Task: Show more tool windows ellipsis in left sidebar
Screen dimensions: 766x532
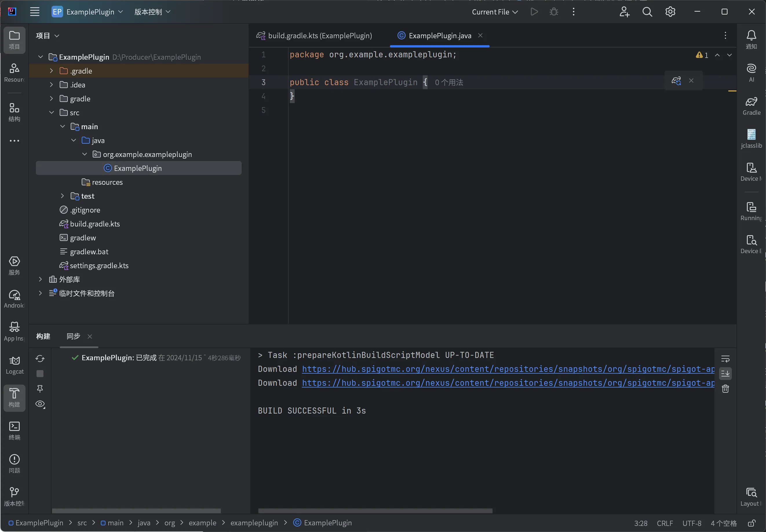Action: click(x=14, y=141)
